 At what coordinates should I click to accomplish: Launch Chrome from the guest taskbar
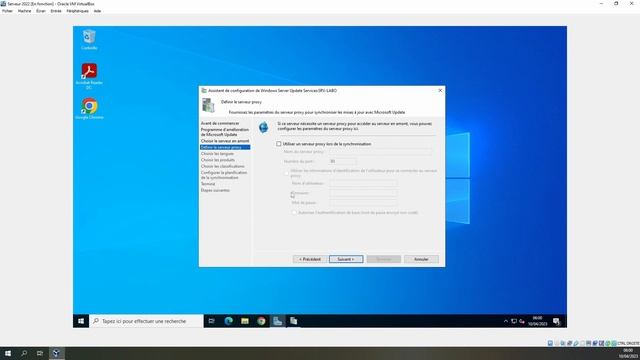pos(261,321)
